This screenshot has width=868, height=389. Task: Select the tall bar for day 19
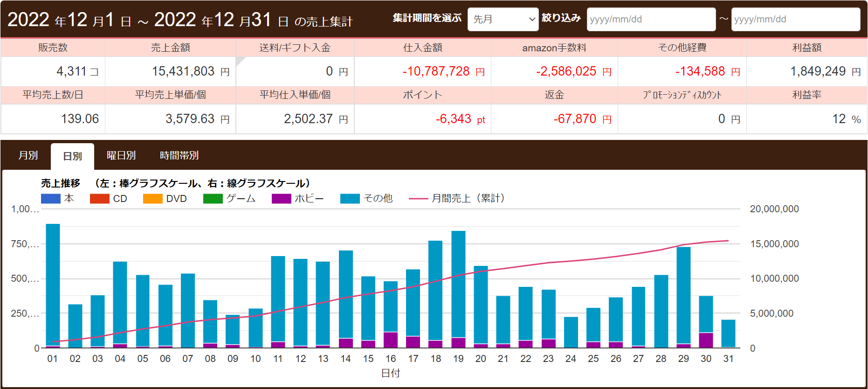[458, 284]
